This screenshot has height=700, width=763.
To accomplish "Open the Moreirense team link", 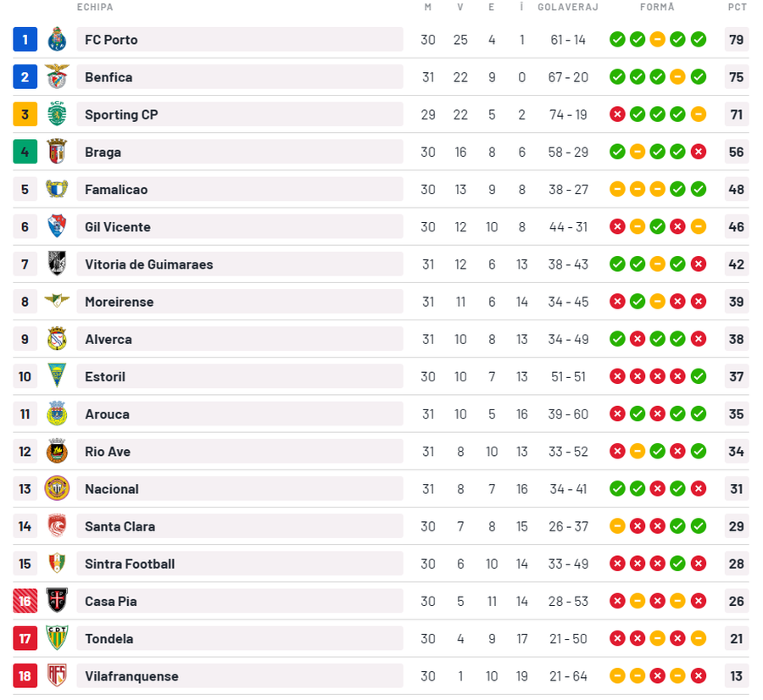I will coord(120,302).
